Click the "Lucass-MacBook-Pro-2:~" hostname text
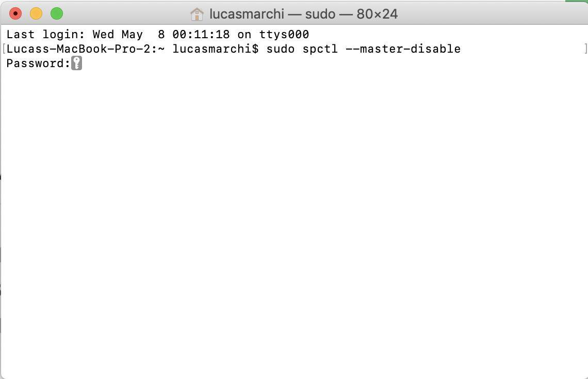Viewport: 588px width, 379px height. click(x=86, y=49)
